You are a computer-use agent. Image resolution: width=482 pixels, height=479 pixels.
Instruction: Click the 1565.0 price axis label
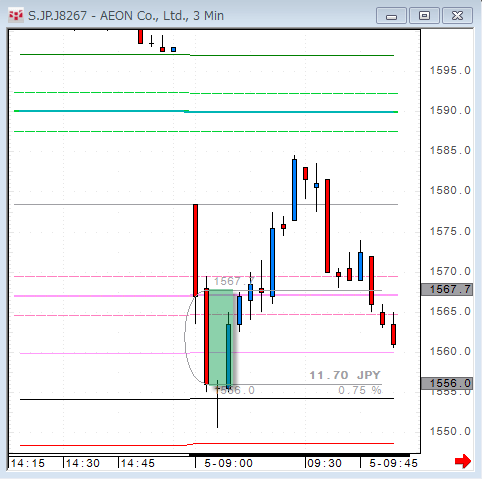coord(450,311)
